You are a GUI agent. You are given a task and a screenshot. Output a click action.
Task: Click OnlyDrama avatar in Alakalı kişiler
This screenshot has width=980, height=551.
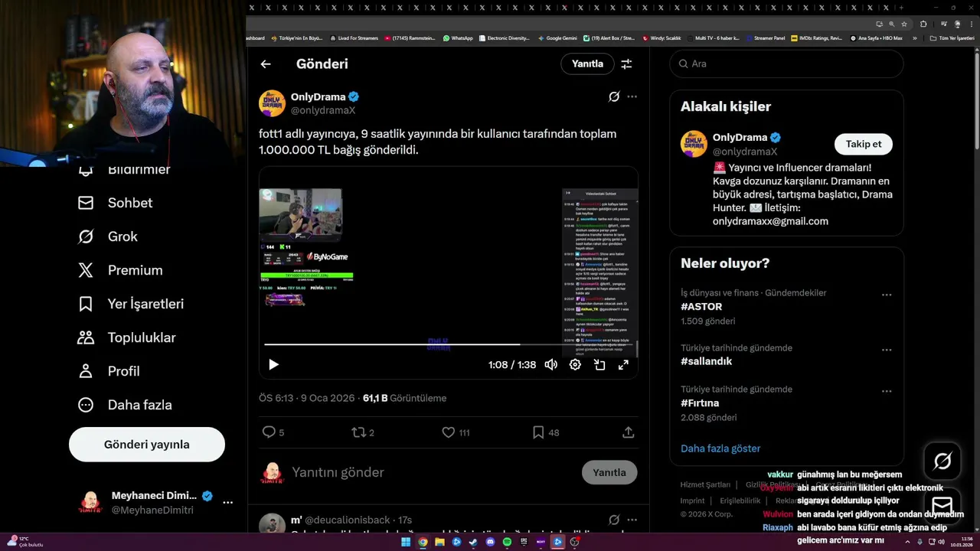click(x=694, y=144)
